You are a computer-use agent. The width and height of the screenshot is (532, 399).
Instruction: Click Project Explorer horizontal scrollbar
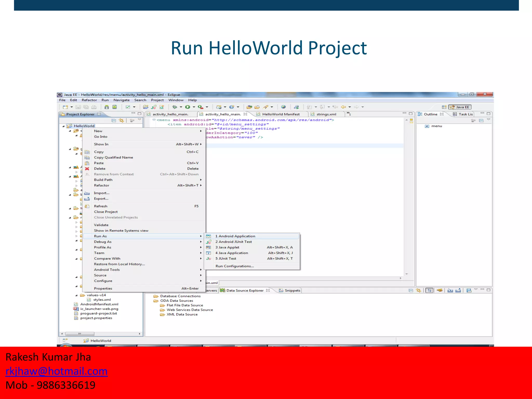point(79,334)
